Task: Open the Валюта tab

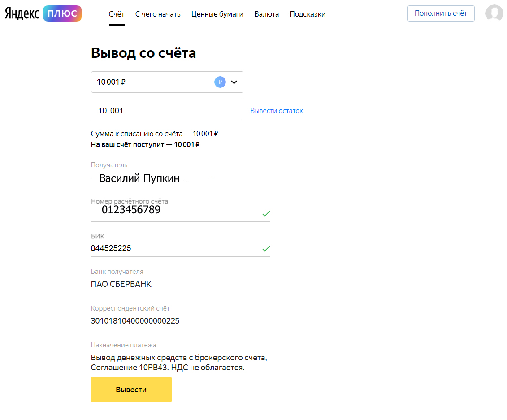Action: click(x=266, y=14)
